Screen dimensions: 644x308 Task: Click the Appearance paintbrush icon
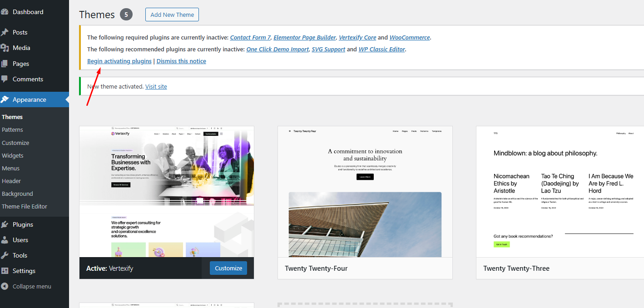(5, 99)
